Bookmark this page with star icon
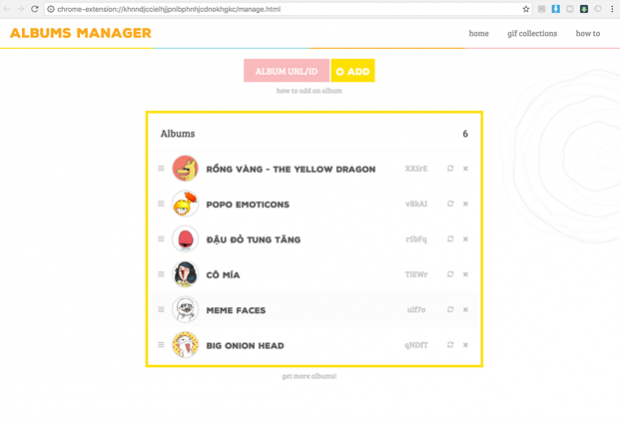The width and height of the screenshot is (620, 423). [x=526, y=9]
